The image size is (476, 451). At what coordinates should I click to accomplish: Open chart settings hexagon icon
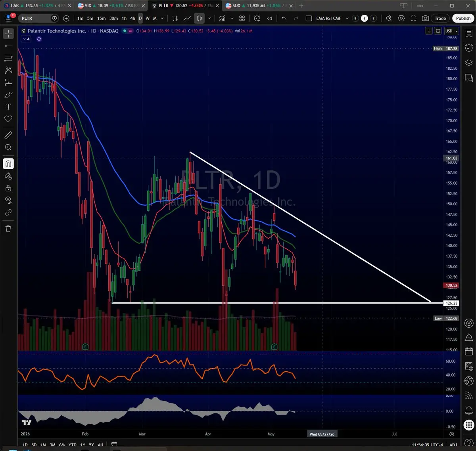click(401, 18)
